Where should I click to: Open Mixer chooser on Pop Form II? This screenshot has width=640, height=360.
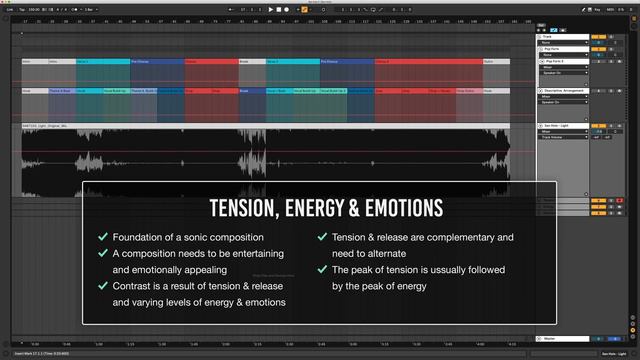564,67
